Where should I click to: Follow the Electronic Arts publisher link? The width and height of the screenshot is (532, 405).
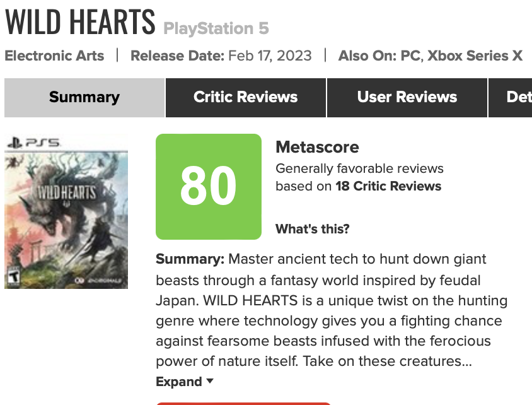coord(54,56)
